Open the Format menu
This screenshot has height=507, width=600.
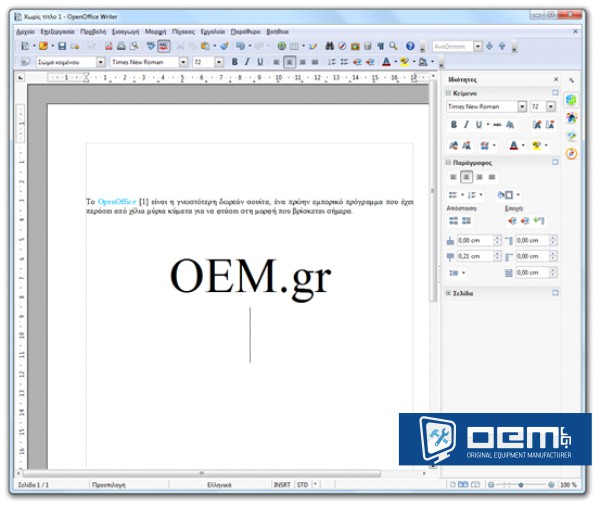click(155, 32)
